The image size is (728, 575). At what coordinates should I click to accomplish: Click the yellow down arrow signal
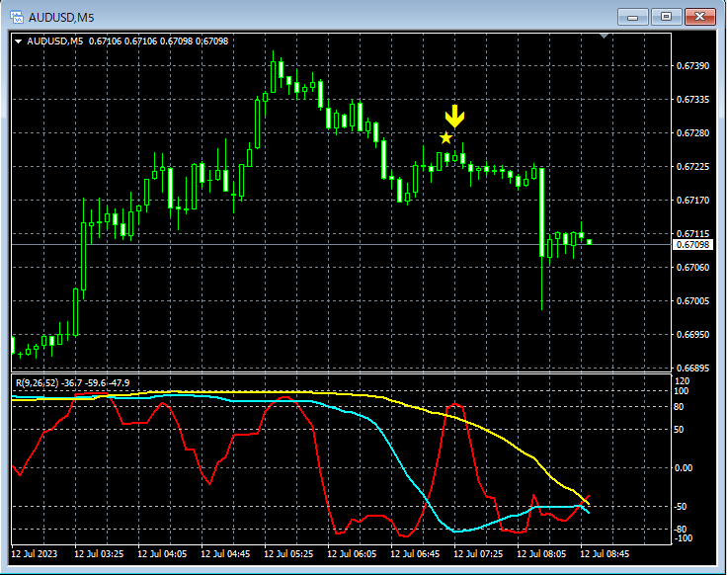click(x=454, y=117)
